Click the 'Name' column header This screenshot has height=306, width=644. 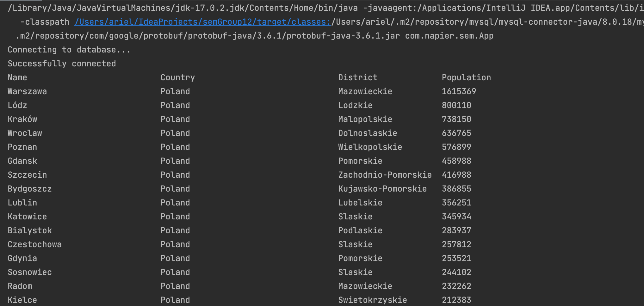[x=17, y=77]
